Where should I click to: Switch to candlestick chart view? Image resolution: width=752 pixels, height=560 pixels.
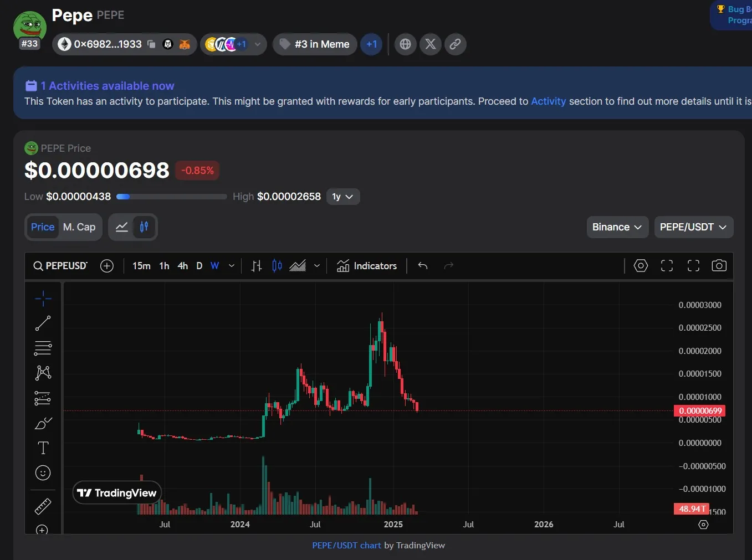[x=144, y=227]
